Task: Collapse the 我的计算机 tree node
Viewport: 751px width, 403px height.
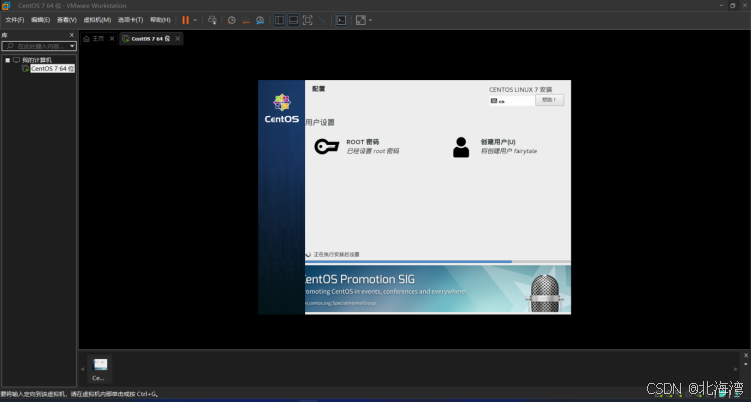Action: [x=8, y=60]
